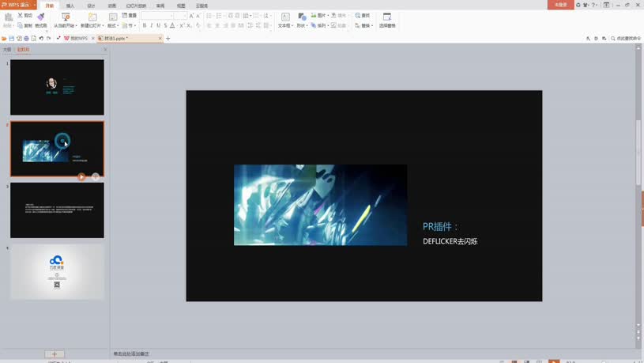Image resolution: width=644 pixels, height=363 pixels.
Task: Open the font size dropdown
Action: point(185,16)
